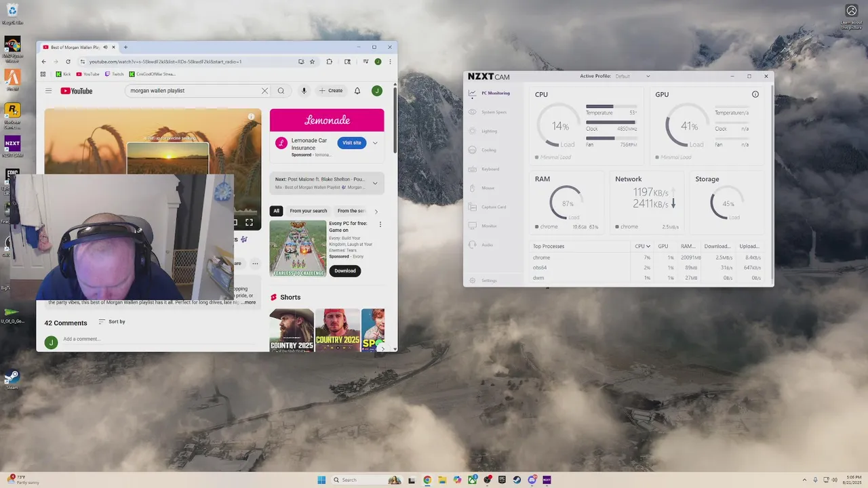The width and height of the screenshot is (868, 488).
Task: Sort processes by Upload column
Action: [749, 246]
